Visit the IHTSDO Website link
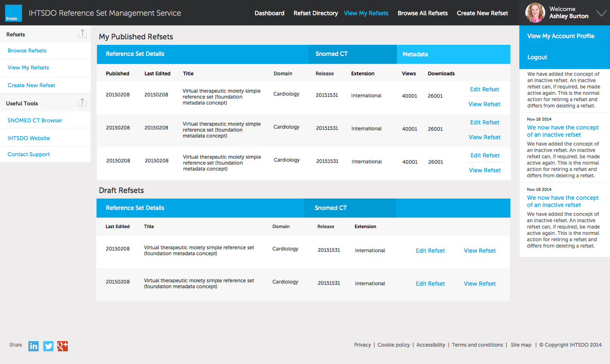610x364 pixels. click(x=29, y=138)
